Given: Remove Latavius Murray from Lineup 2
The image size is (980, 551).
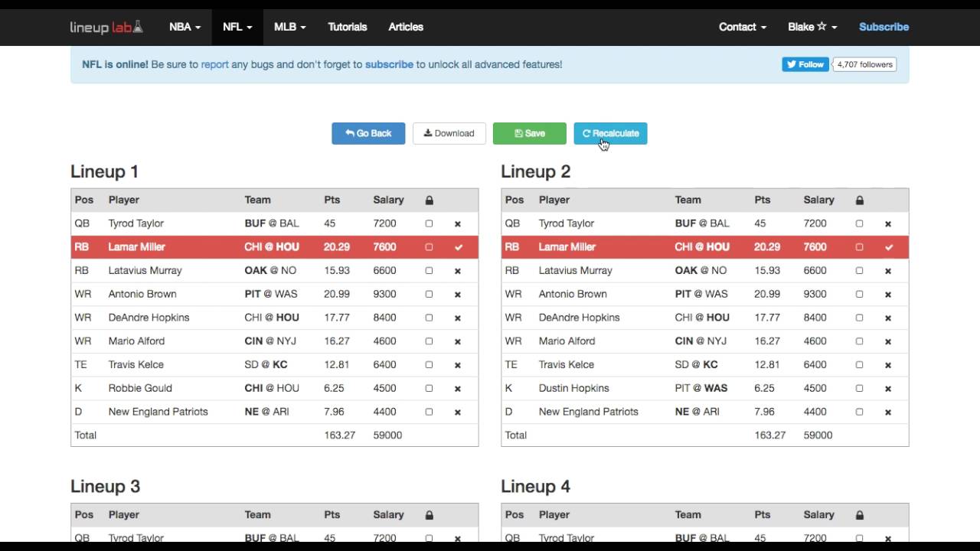Looking at the screenshot, I should point(888,271).
